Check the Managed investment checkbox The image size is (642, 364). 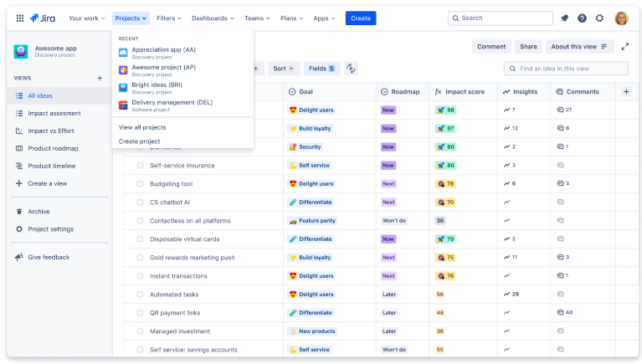140,331
